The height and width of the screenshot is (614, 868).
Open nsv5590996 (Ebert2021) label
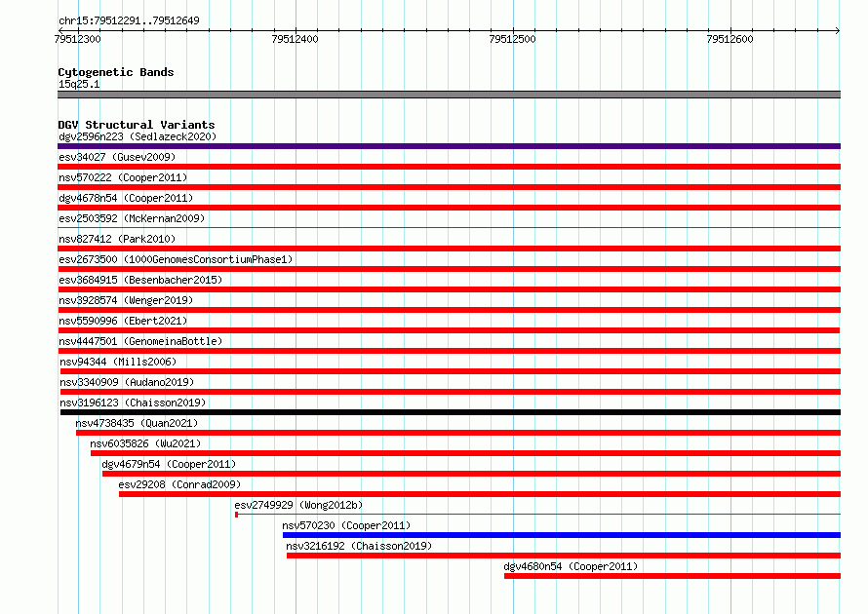(x=123, y=321)
